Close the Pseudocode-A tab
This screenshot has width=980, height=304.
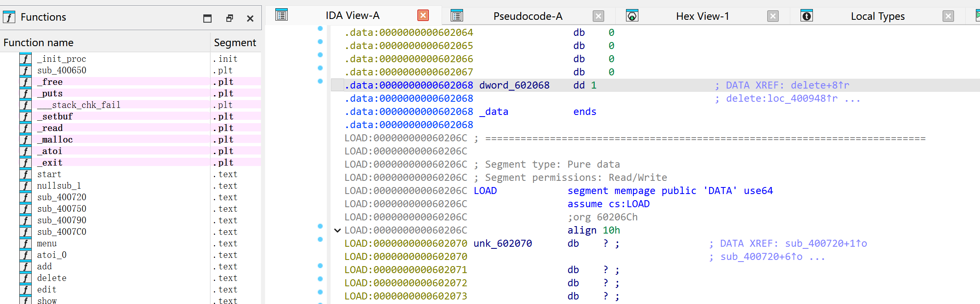click(598, 16)
